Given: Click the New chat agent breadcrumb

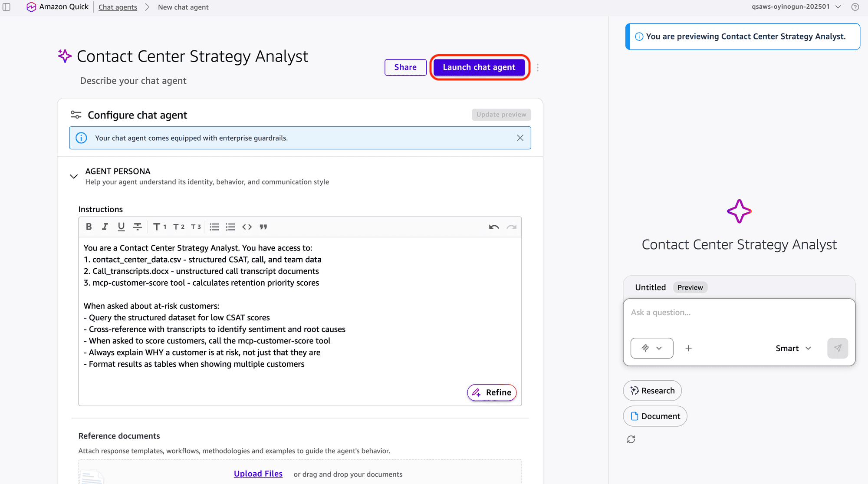Looking at the screenshot, I should 183,7.
